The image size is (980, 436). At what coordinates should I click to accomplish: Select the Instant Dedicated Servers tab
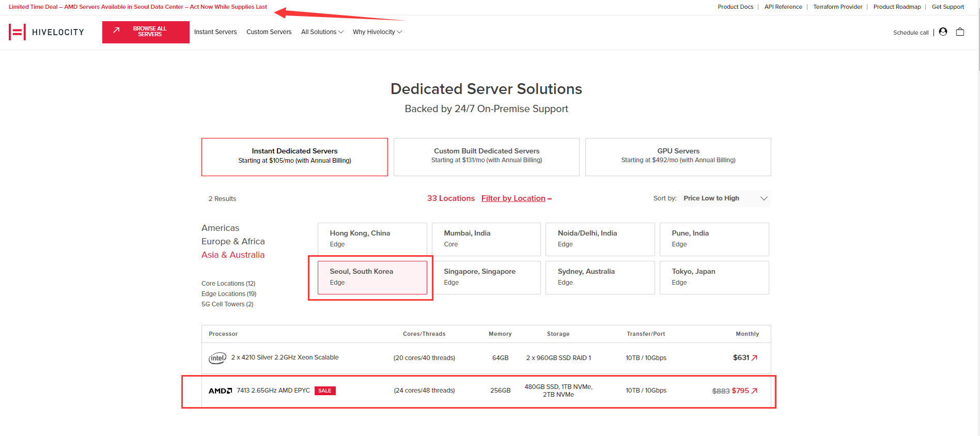coord(294,157)
